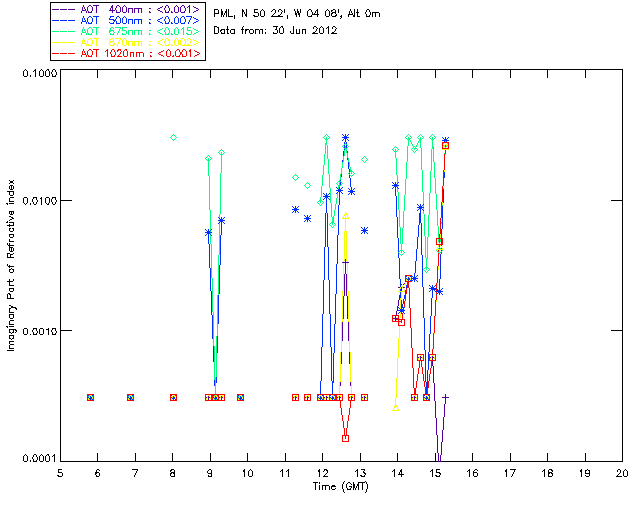The height and width of the screenshot is (512, 640).
Task: Click the 'Time (GMT)' axis label
Action: (340, 486)
